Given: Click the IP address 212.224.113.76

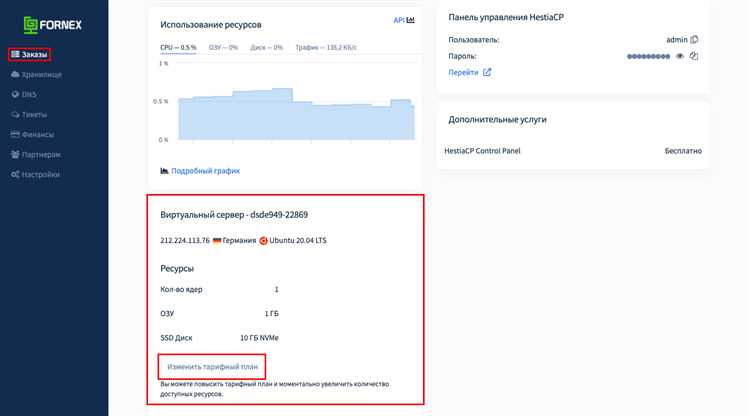Looking at the screenshot, I should point(185,241).
